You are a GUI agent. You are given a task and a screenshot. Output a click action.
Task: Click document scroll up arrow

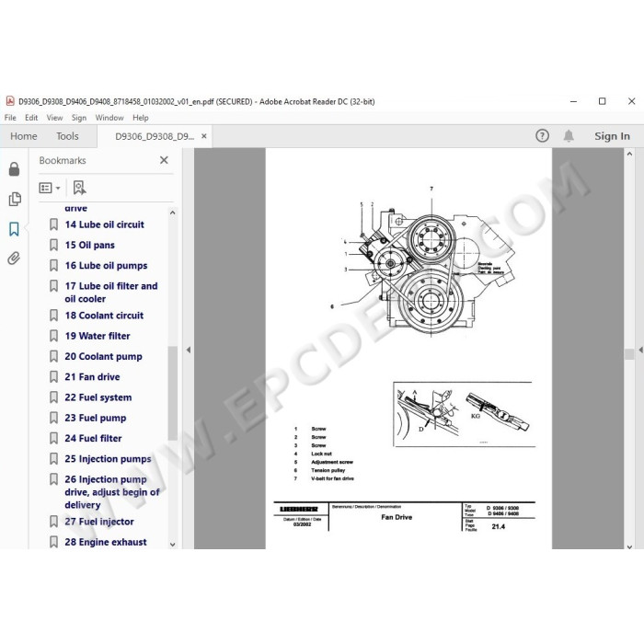(x=629, y=154)
